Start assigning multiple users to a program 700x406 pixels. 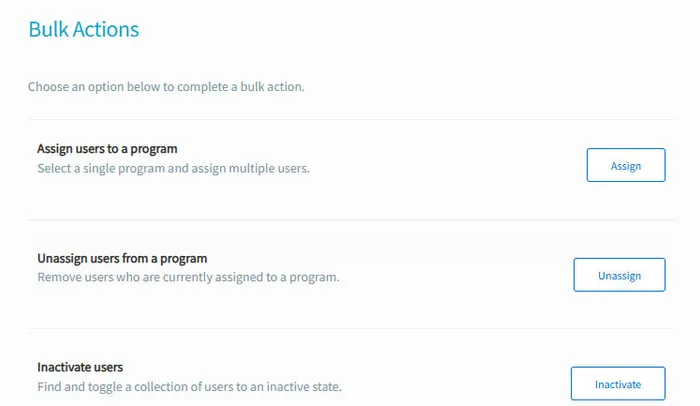click(x=625, y=166)
